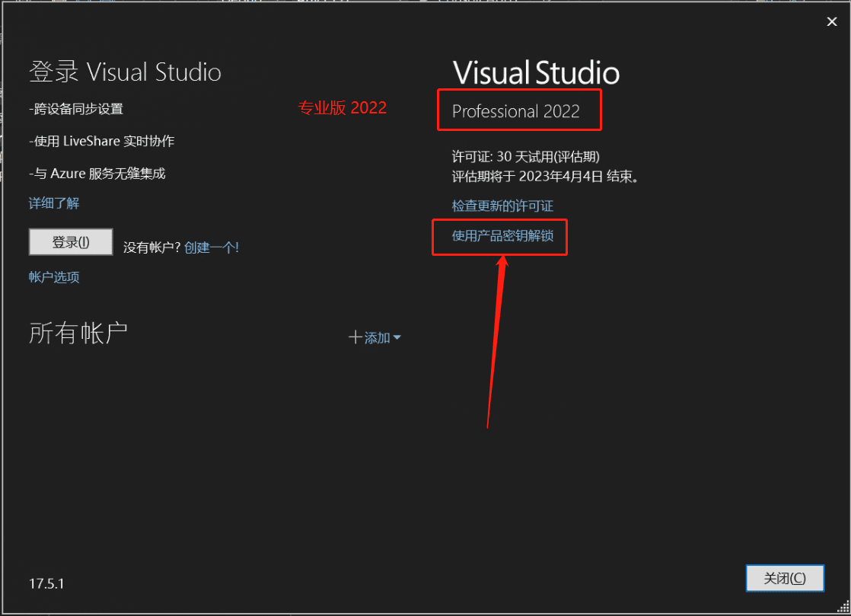Click the 详细了解 learn more link
Viewport: 851px width, 616px height.
point(53,203)
